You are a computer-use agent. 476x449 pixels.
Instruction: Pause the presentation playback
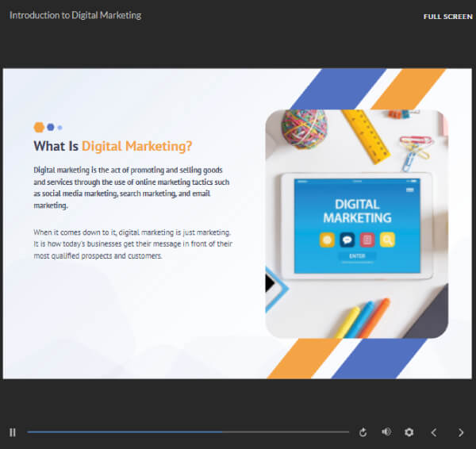[13, 432]
